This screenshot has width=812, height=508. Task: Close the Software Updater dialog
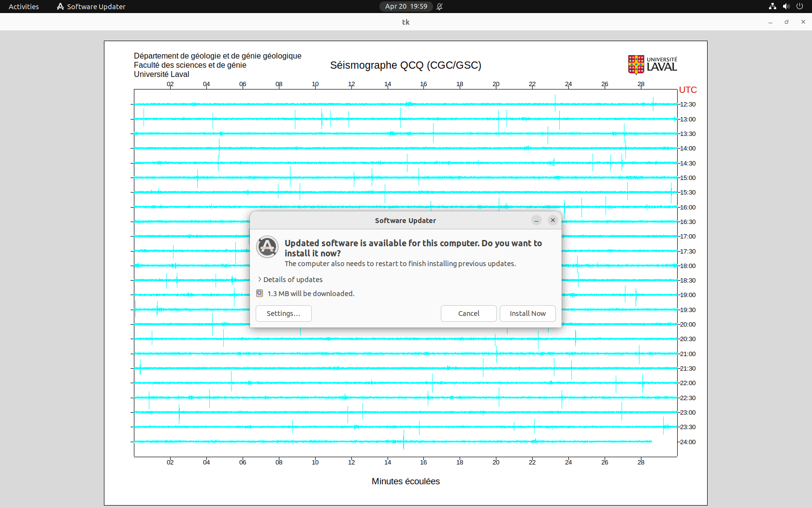[552, 220]
